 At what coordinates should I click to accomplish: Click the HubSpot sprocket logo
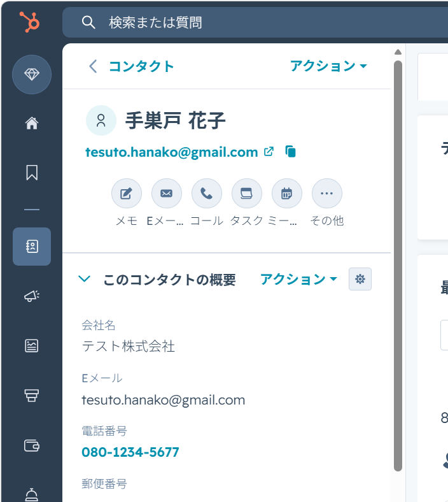[29, 22]
